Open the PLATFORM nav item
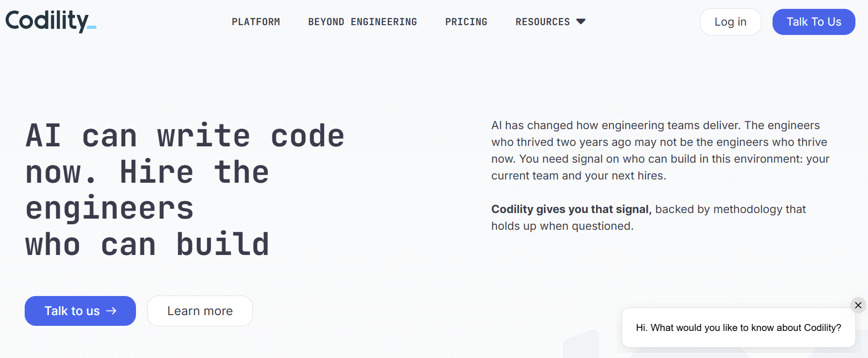Image resolution: width=868 pixels, height=358 pixels. coord(256,22)
